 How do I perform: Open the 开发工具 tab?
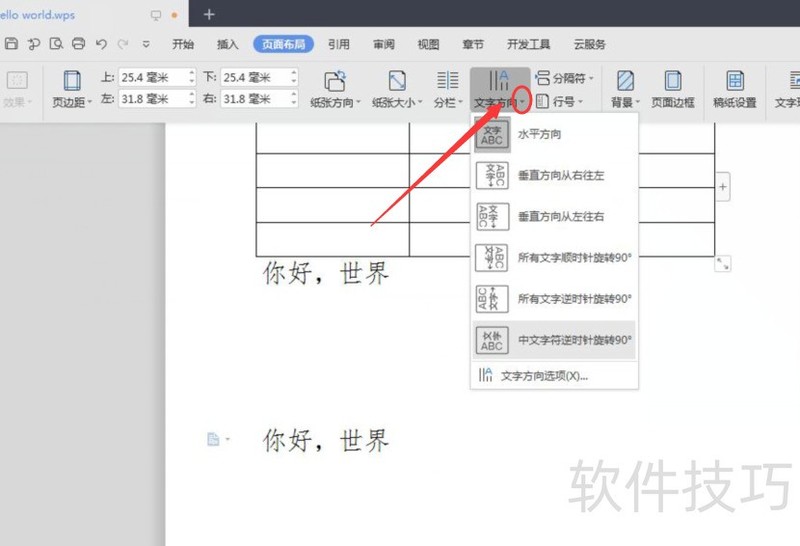(529, 44)
